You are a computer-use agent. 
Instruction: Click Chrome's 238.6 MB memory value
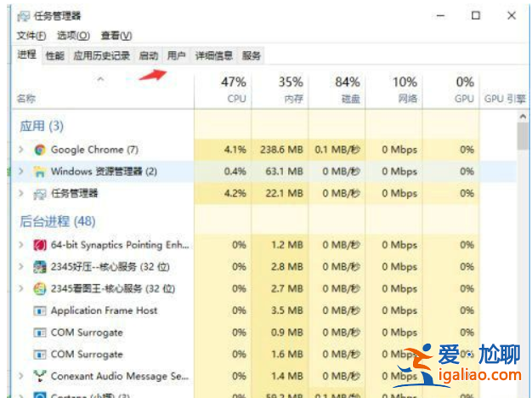pos(281,150)
